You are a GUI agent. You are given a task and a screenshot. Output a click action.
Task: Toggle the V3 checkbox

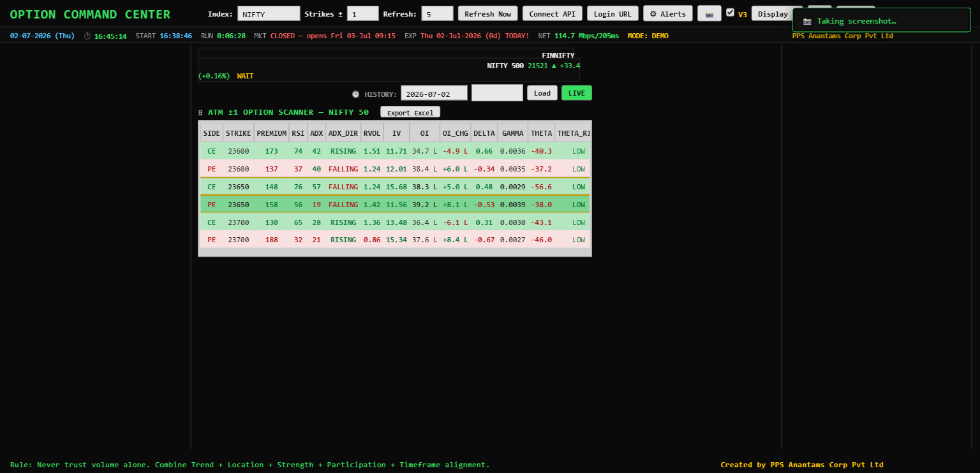point(730,12)
